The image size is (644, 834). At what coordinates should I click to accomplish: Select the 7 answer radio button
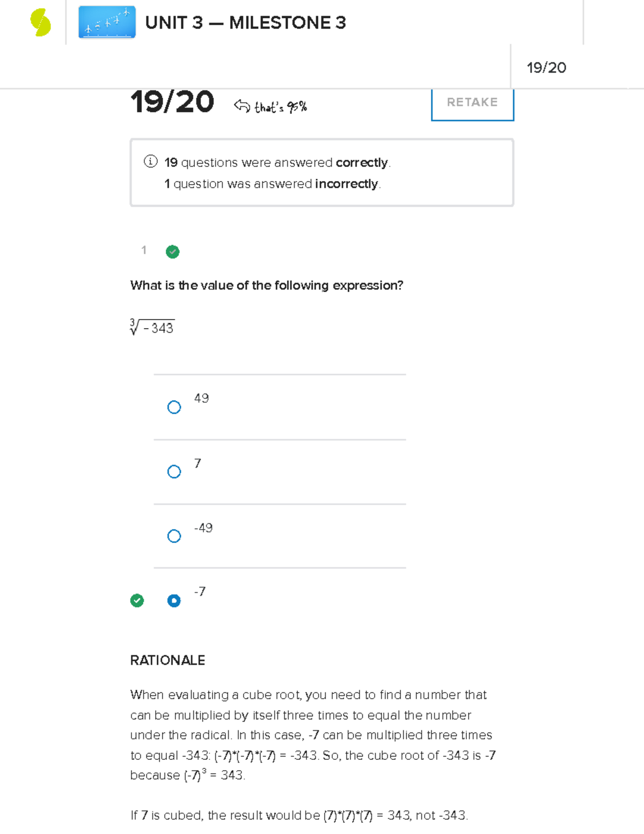(x=174, y=472)
